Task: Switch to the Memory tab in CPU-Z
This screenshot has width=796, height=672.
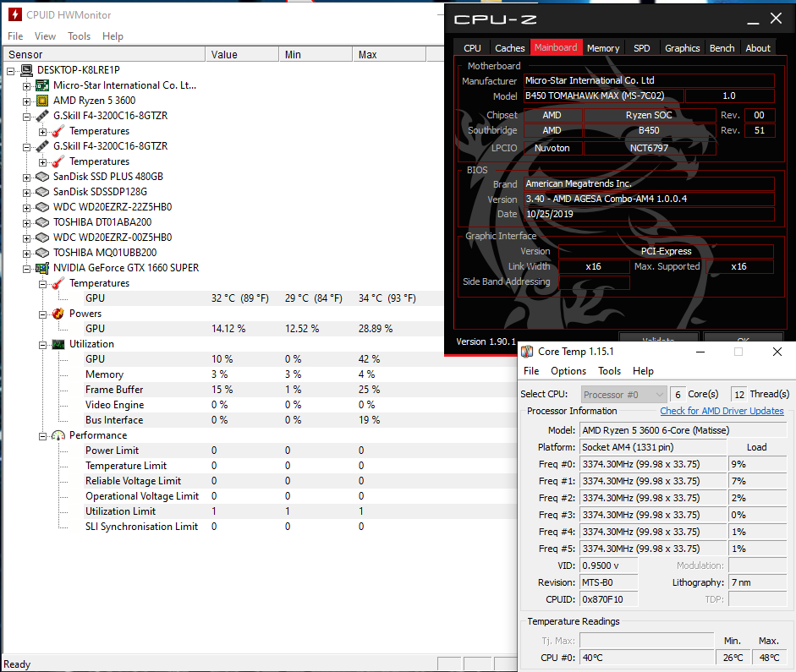Action: [603, 47]
